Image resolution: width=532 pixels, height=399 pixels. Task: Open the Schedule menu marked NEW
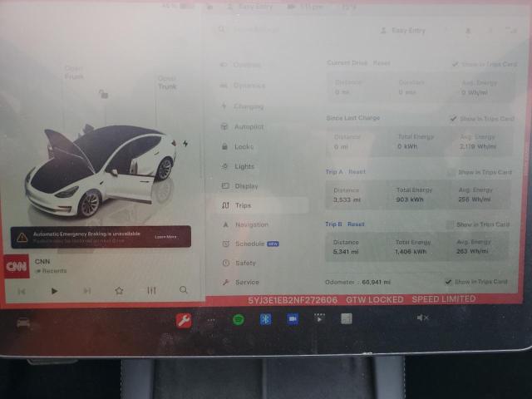(x=251, y=244)
